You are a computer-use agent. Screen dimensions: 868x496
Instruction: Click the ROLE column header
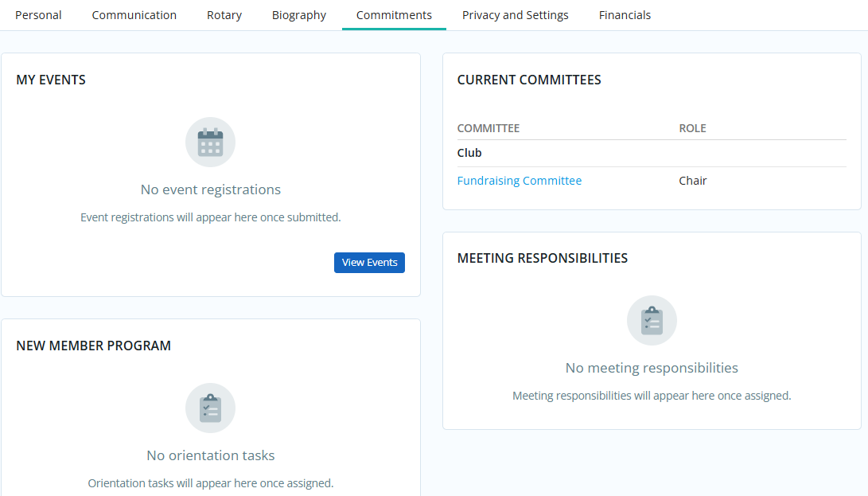(x=692, y=128)
